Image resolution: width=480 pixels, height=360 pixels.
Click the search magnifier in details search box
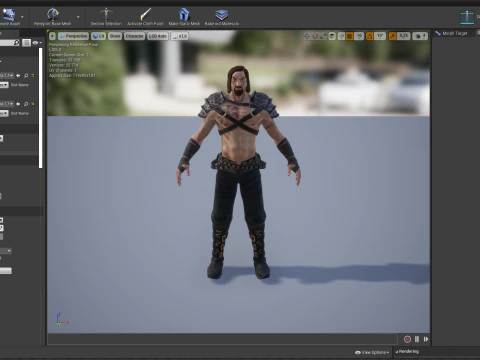point(16,43)
